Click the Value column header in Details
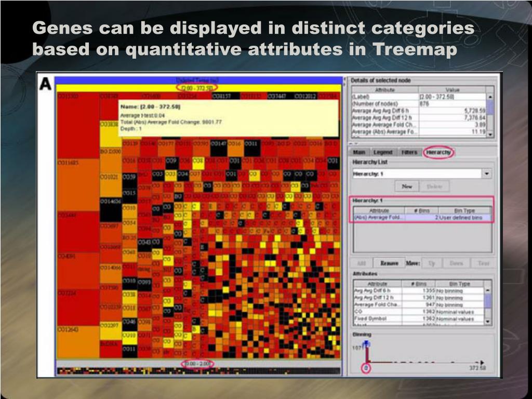The image size is (532, 399). click(x=453, y=90)
